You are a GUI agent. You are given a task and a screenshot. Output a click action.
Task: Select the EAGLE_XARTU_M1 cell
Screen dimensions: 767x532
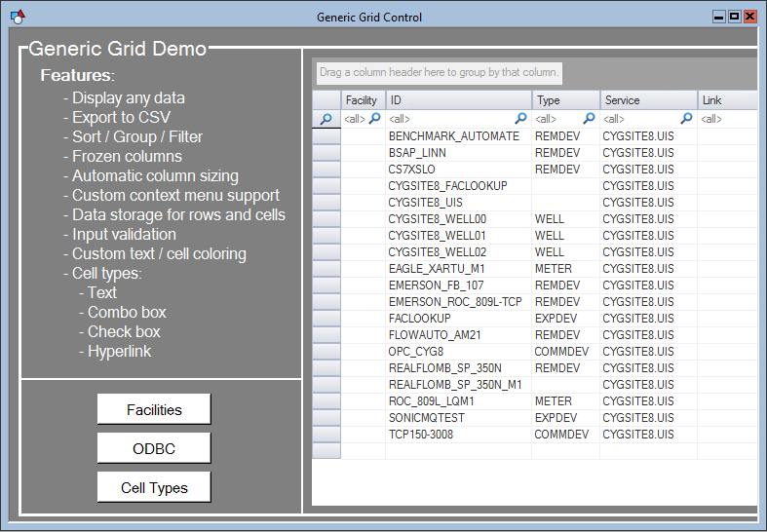click(x=458, y=269)
